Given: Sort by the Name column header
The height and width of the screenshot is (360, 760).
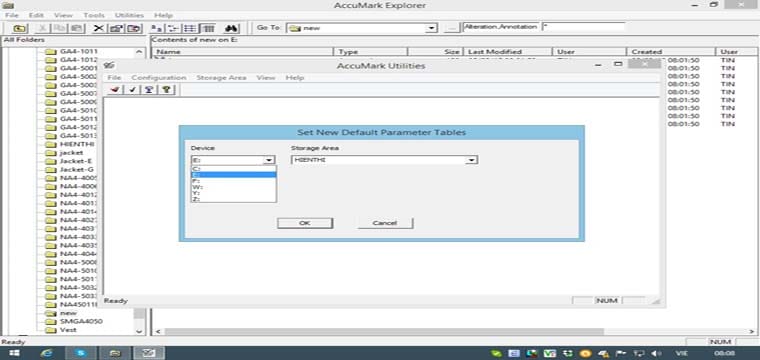Looking at the screenshot, I should tap(243, 51).
